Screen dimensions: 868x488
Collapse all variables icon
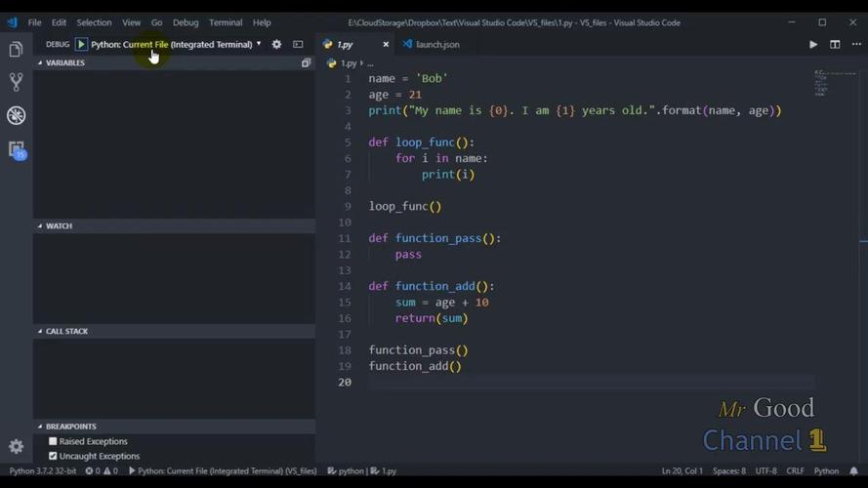pyautogui.click(x=306, y=63)
